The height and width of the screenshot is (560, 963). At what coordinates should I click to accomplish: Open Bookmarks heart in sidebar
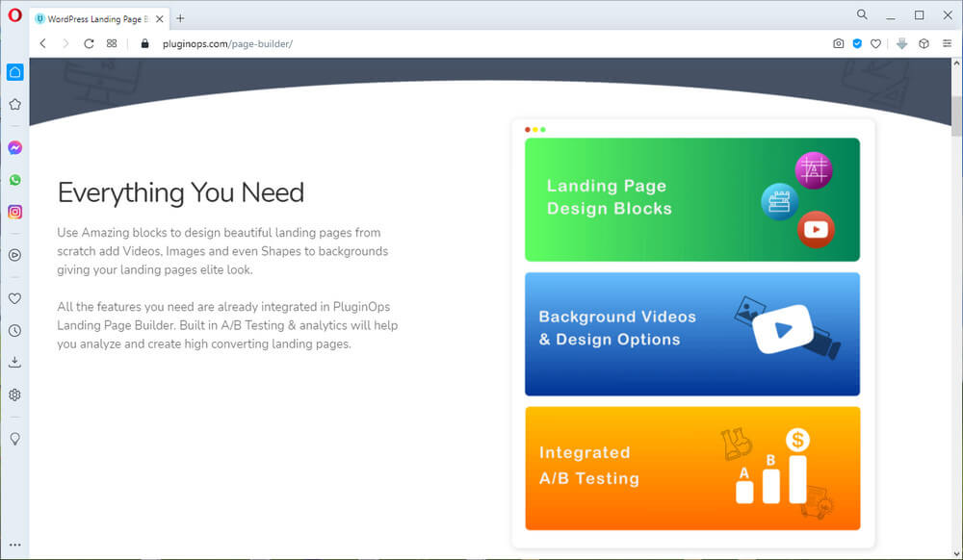pyautogui.click(x=14, y=298)
